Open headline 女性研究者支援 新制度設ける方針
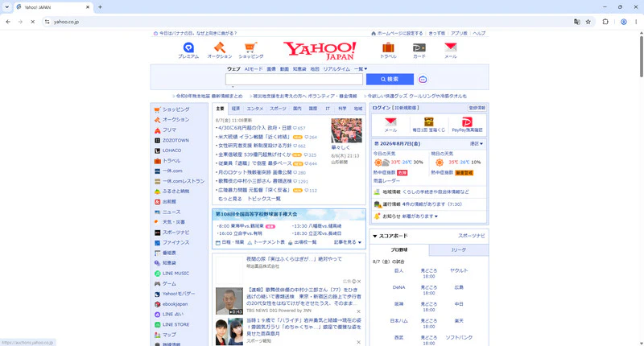 coord(257,146)
